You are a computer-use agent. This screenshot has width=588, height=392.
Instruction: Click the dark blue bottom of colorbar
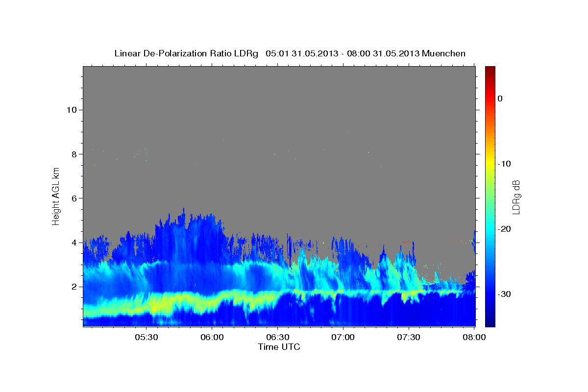pyautogui.click(x=490, y=321)
